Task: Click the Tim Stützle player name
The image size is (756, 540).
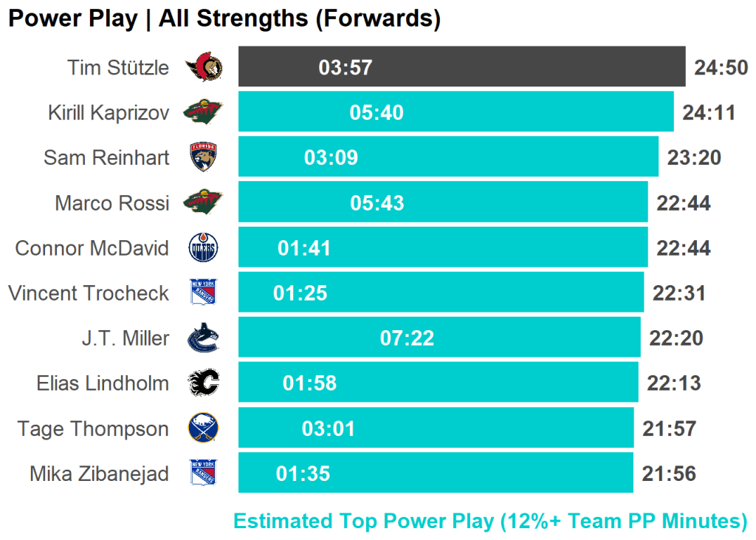Action: coord(118,68)
